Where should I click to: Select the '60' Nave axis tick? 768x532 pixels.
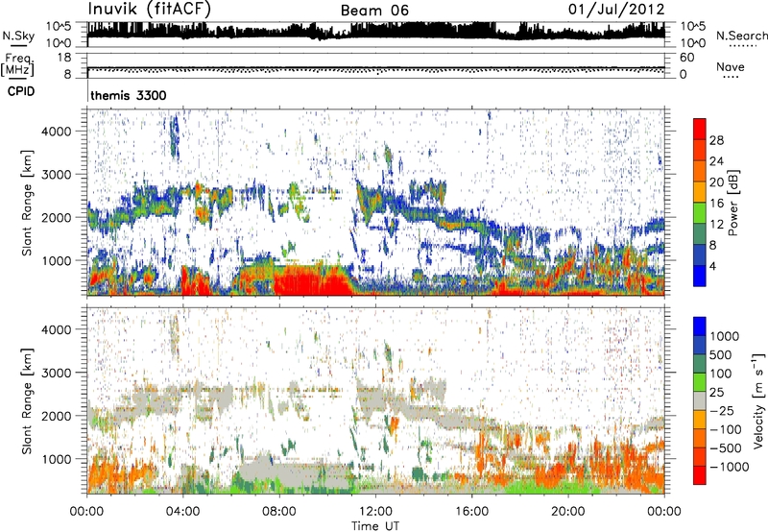(686, 58)
